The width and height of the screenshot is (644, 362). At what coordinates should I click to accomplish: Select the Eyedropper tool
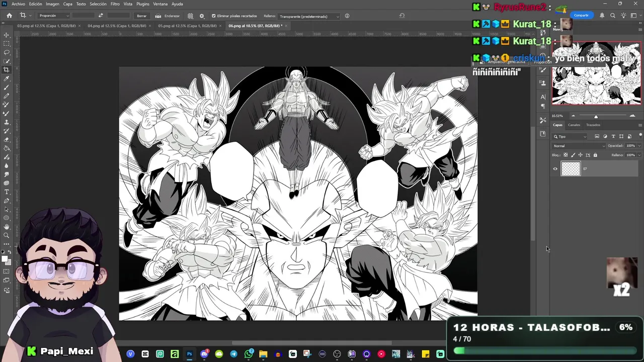pyautogui.click(x=7, y=78)
